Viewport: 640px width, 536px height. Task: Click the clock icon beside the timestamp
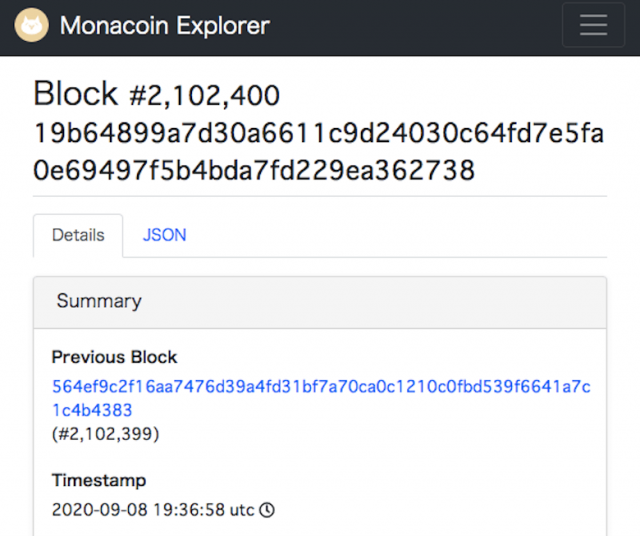267,510
